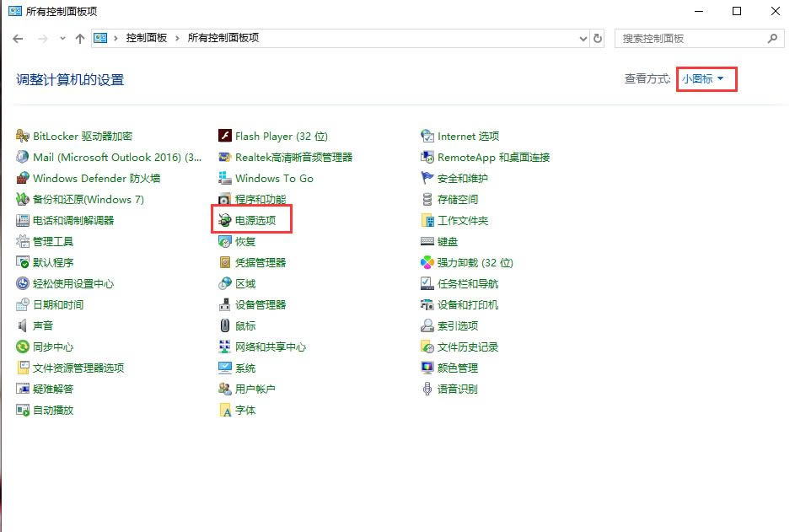Viewport: 795px width, 532px height.
Task: Expand the 小图标 view mode dropdown
Action: 703,78
